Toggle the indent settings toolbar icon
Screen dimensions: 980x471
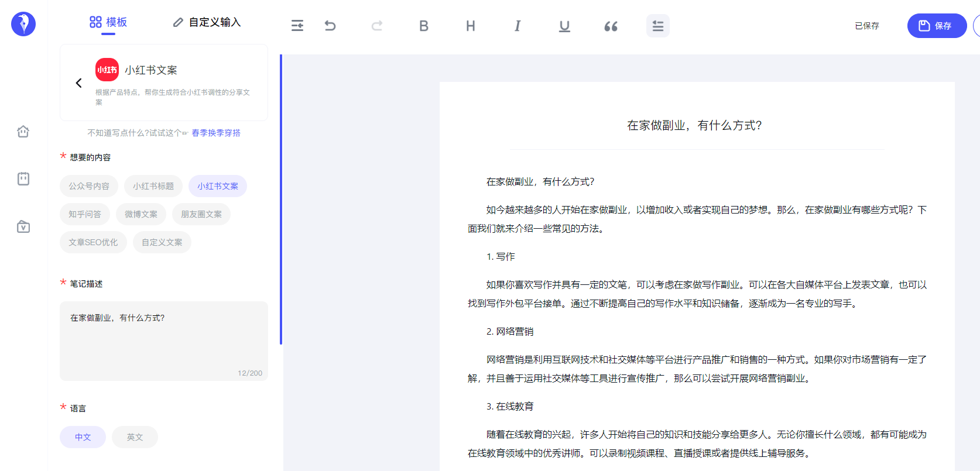tap(297, 26)
